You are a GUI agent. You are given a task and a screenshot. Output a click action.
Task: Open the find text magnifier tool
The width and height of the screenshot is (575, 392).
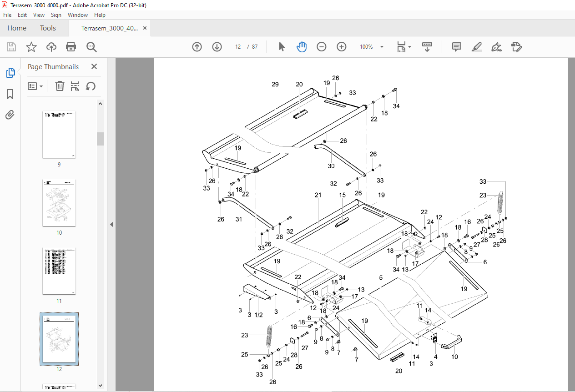pos(91,47)
